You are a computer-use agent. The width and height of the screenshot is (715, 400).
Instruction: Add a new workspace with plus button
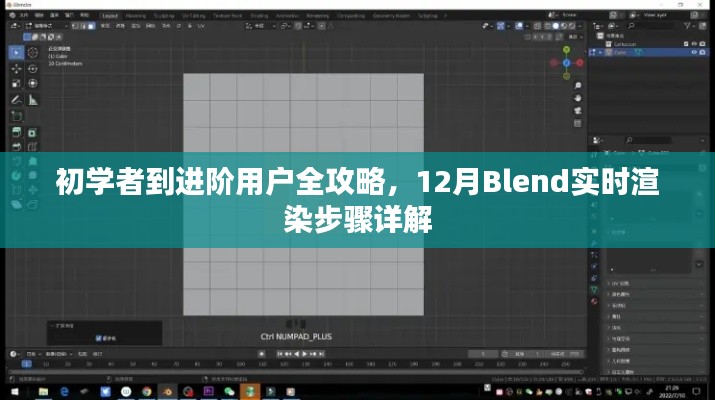point(446,16)
